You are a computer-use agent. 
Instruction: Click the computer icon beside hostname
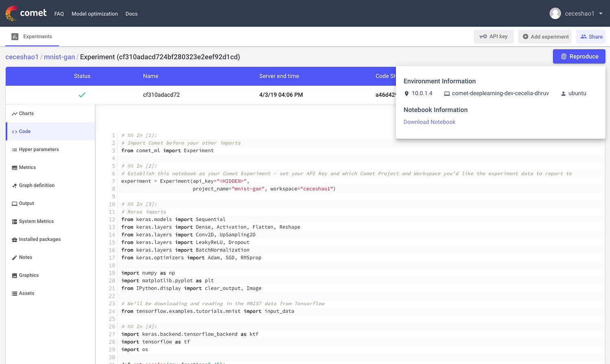447,94
